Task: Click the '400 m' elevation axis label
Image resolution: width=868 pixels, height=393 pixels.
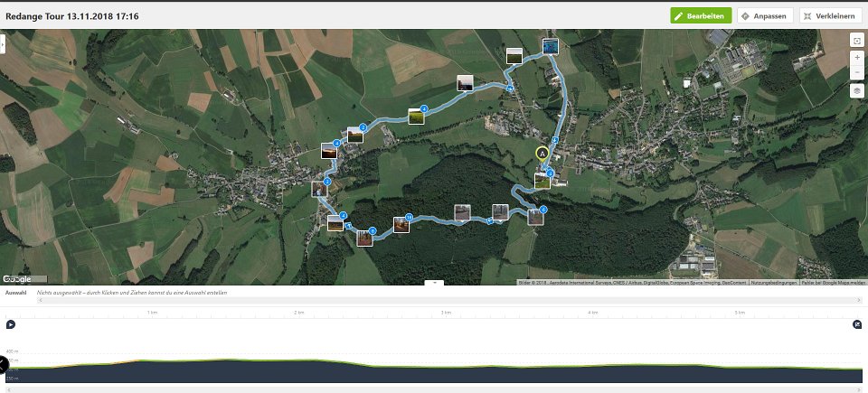Action: (x=12, y=351)
